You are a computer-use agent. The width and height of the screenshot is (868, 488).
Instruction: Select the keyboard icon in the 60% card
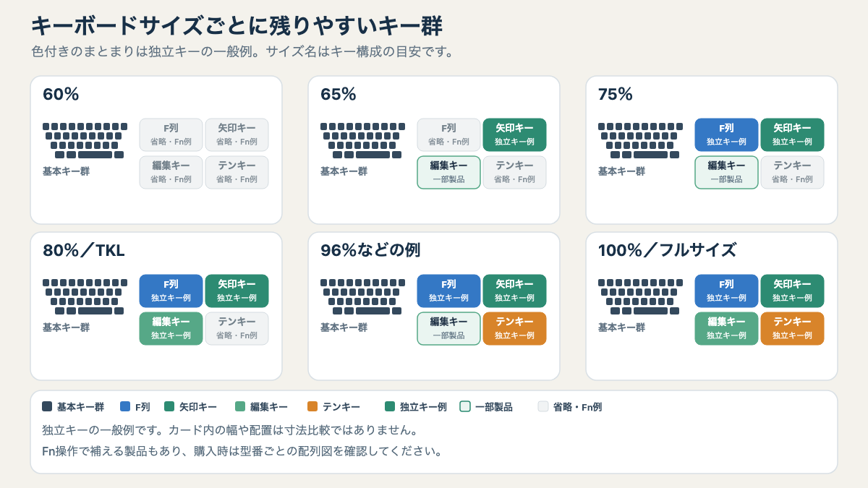pos(85,140)
